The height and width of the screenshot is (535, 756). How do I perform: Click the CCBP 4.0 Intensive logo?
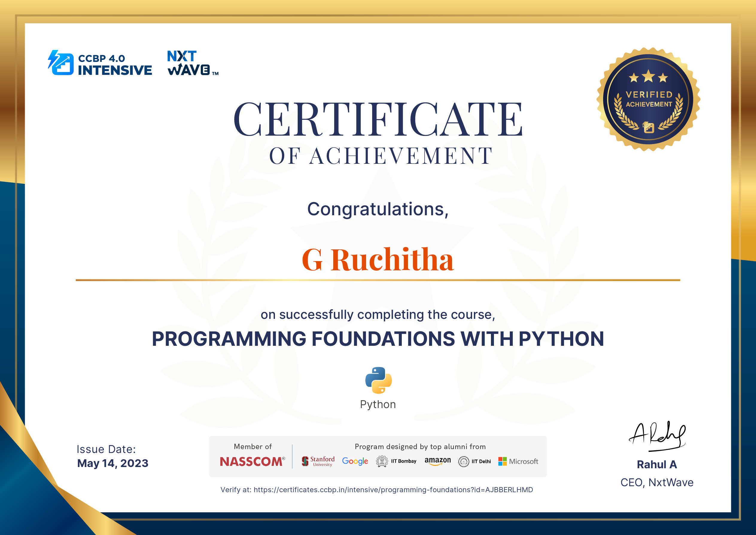coord(100,62)
